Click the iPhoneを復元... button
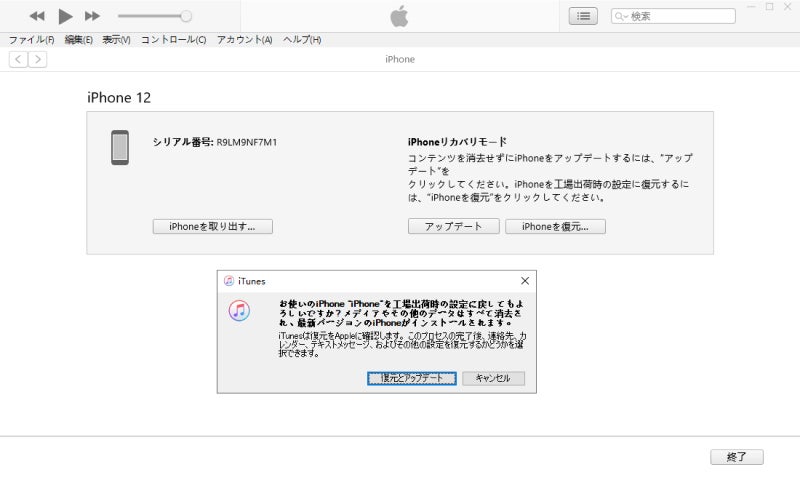 click(556, 227)
